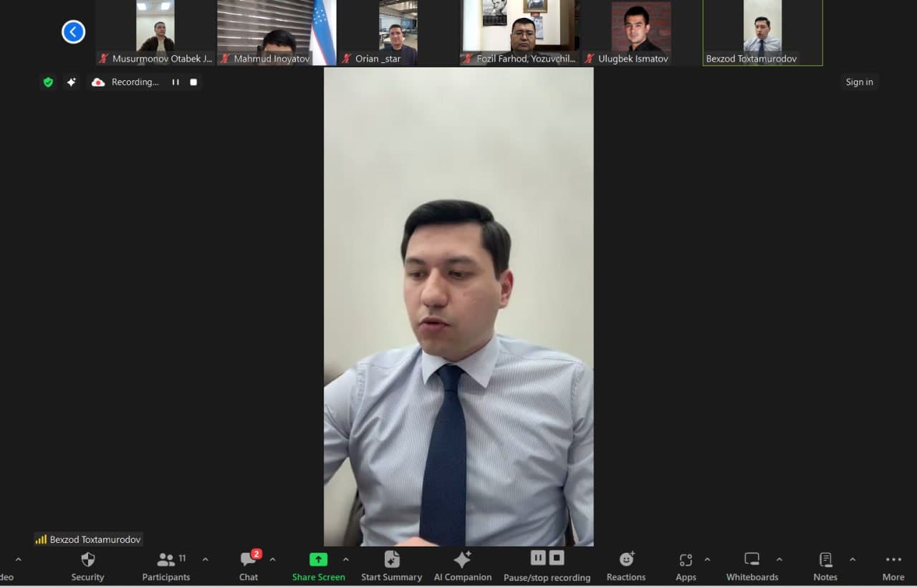
Task: Open the More menu
Action: tap(893, 565)
